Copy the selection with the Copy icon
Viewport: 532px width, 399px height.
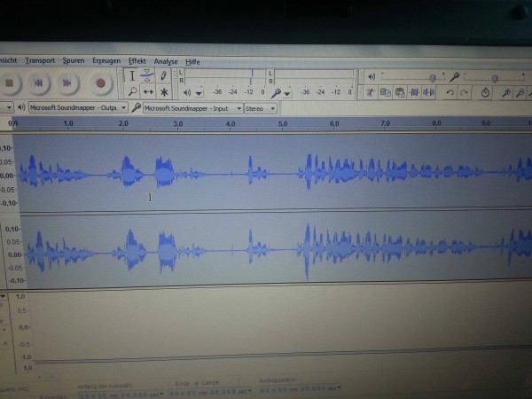tap(385, 92)
